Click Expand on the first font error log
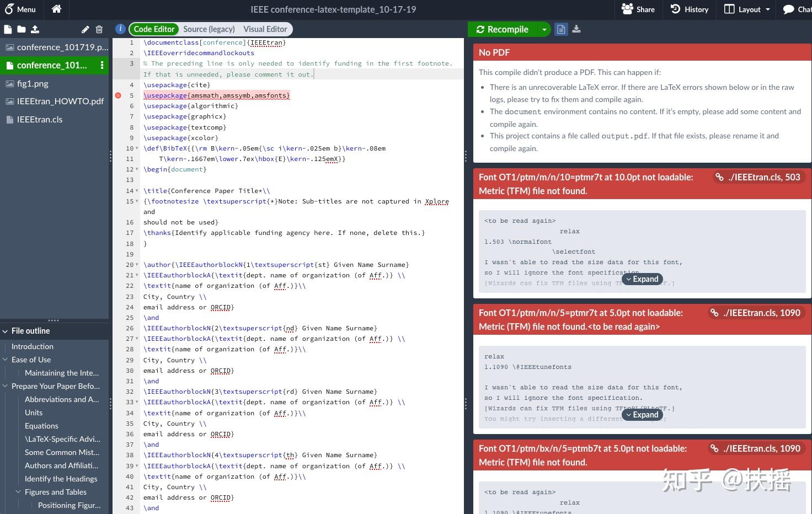 642,279
